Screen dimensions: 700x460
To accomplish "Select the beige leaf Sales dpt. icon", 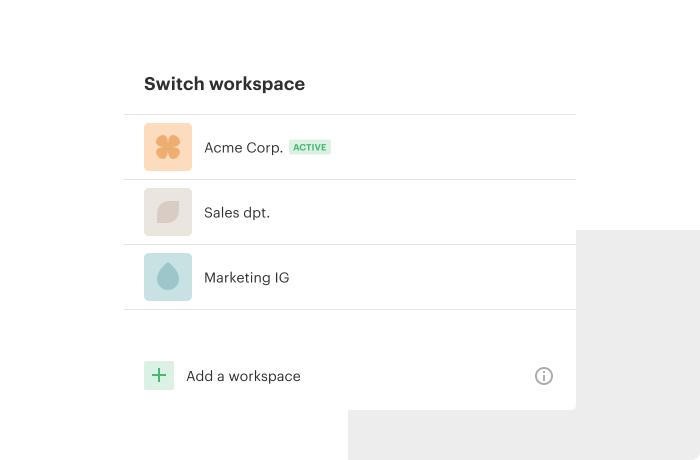I will point(168,212).
